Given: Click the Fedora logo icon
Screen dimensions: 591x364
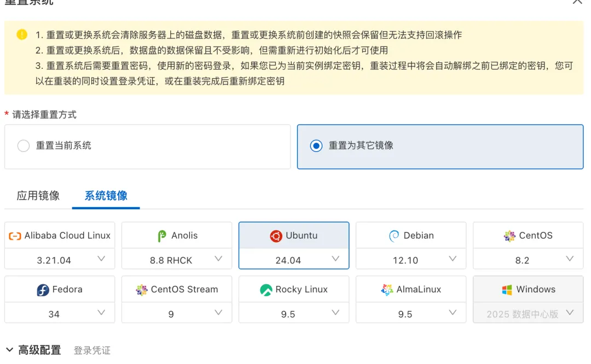Looking at the screenshot, I should (x=43, y=290).
